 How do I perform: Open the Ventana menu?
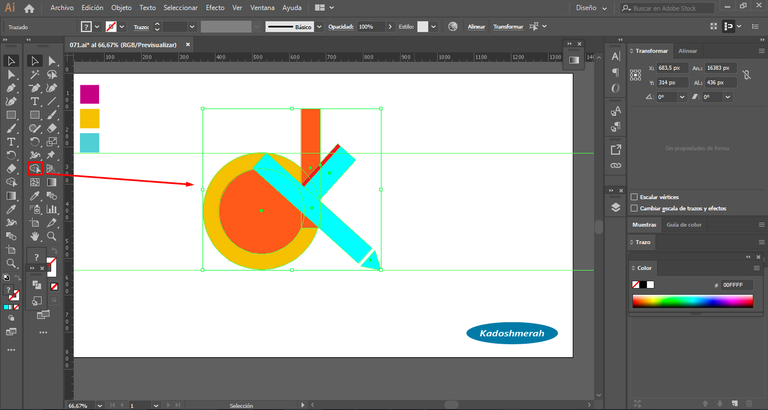coord(262,8)
